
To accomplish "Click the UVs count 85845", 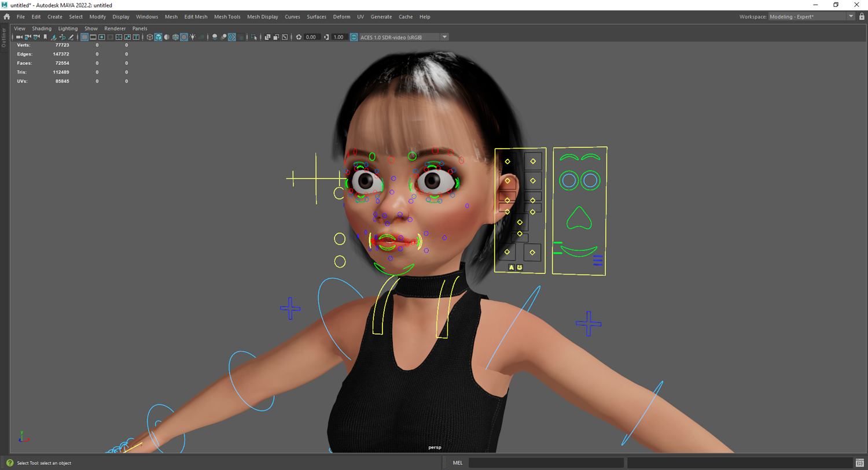I will 62,81.
